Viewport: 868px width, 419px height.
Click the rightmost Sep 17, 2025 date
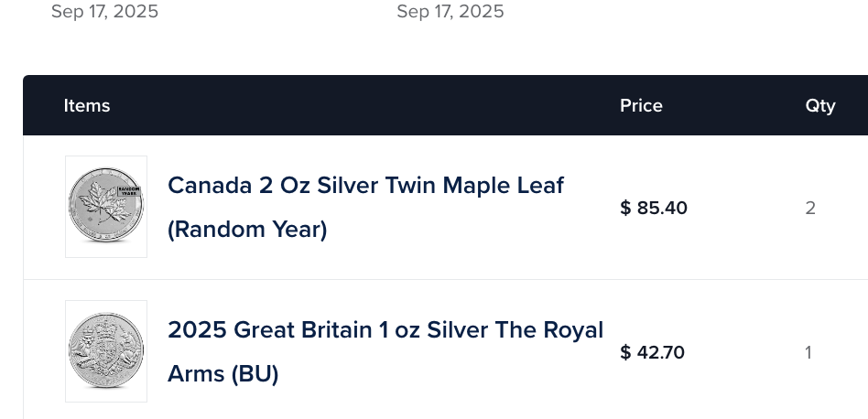450,12
